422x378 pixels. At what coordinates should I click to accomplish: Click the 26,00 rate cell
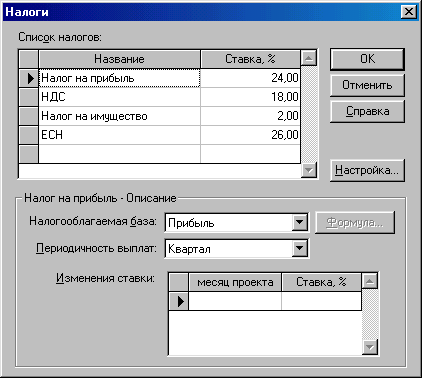[250, 135]
